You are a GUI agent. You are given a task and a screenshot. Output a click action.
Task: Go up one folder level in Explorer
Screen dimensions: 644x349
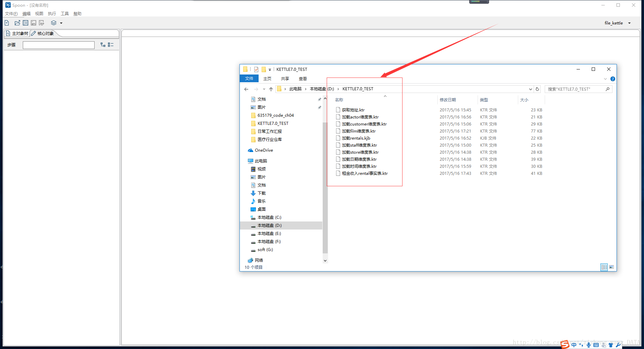pyautogui.click(x=271, y=89)
